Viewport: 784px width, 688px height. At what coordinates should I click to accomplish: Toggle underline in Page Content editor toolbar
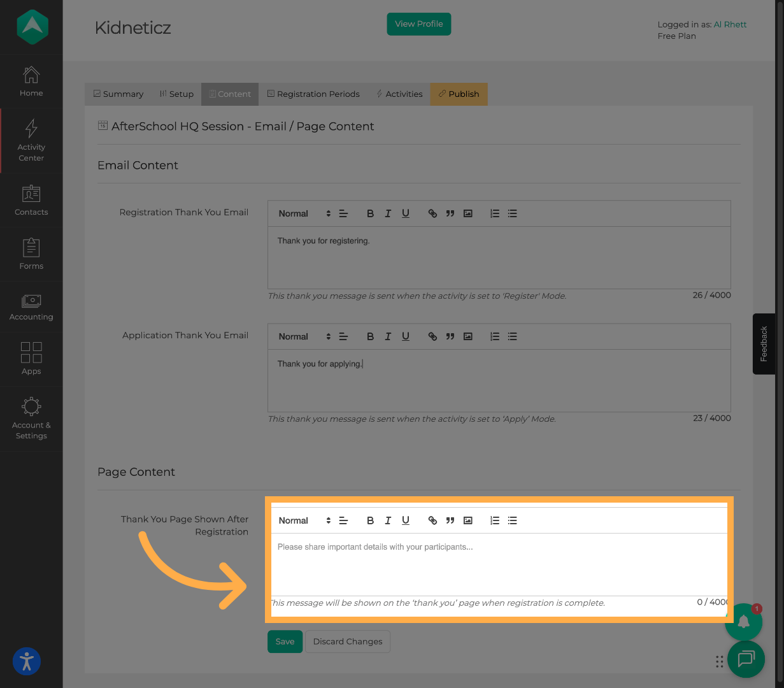click(406, 520)
